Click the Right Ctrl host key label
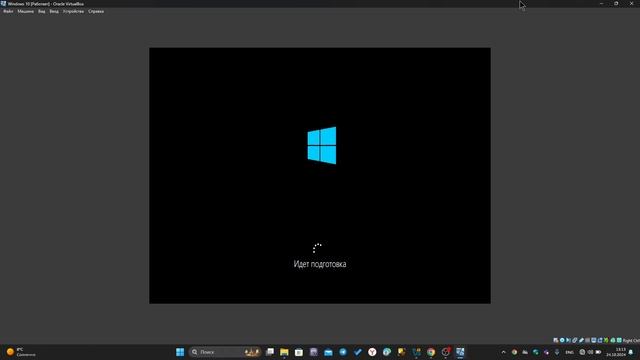This screenshot has width=640, height=360. click(x=631, y=340)
